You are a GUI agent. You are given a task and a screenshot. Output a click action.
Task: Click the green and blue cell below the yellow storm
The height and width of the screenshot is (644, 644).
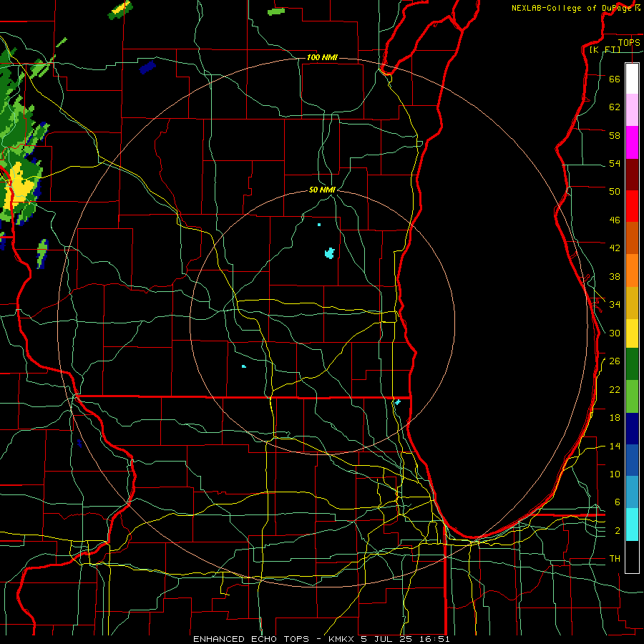point(42,254)
